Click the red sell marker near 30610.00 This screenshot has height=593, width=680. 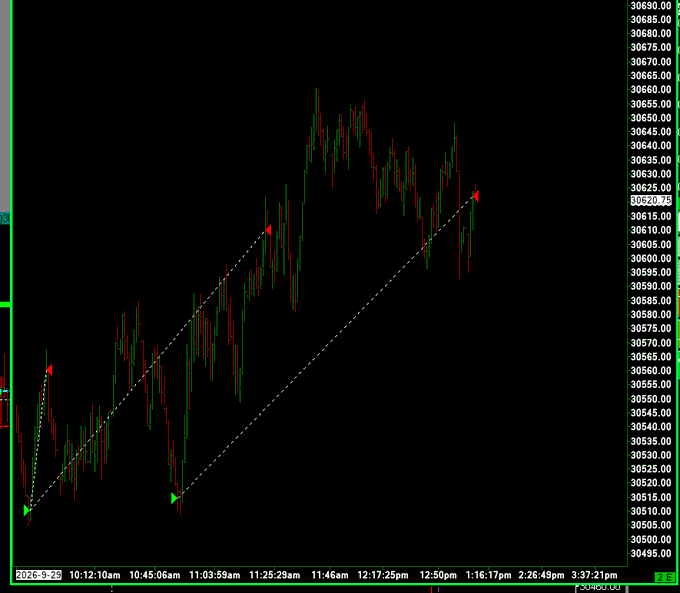268,230
